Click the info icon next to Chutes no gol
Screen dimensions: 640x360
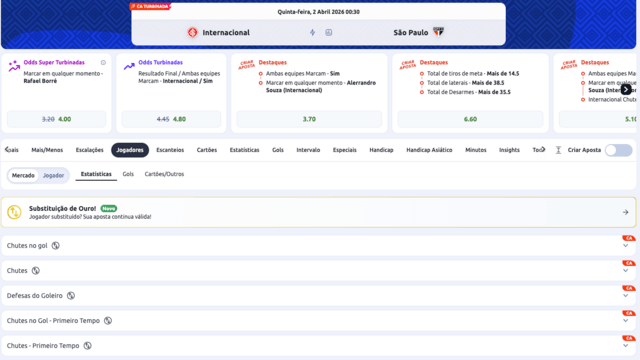[56, 246]
